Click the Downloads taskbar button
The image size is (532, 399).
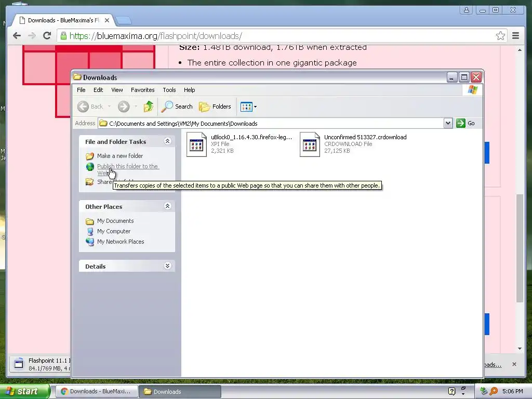coord(180,392)
